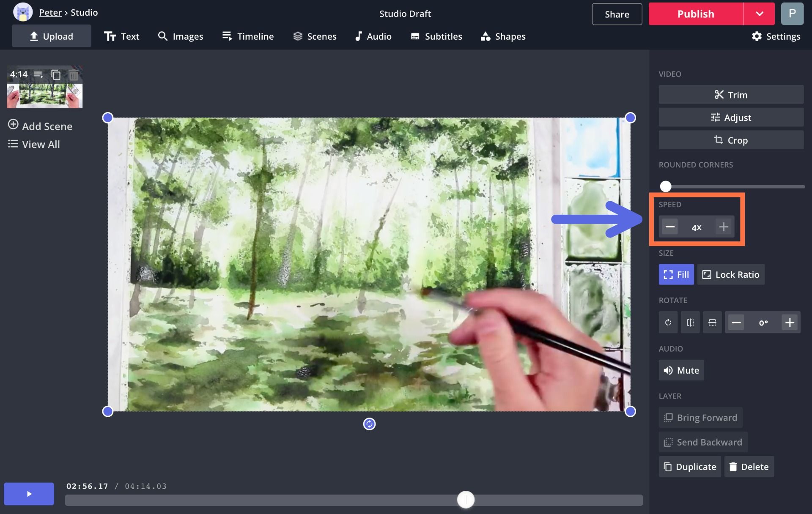Screen dimensions: 812x514
Task: Expand the Publish dropdown arrow
Action: 759,14
